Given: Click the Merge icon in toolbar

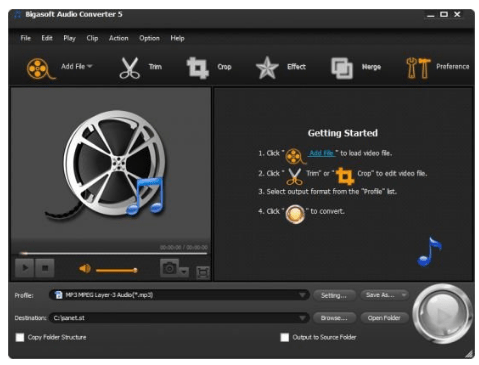Looking at the screenshot, I should click(341, 68).
